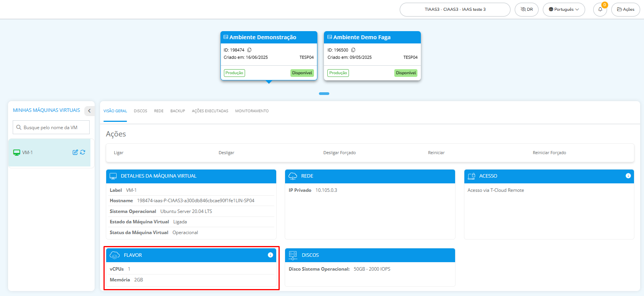Click the Memória value 2GB
This screenshot has width=644, height=296.
[x=138, y=280]
